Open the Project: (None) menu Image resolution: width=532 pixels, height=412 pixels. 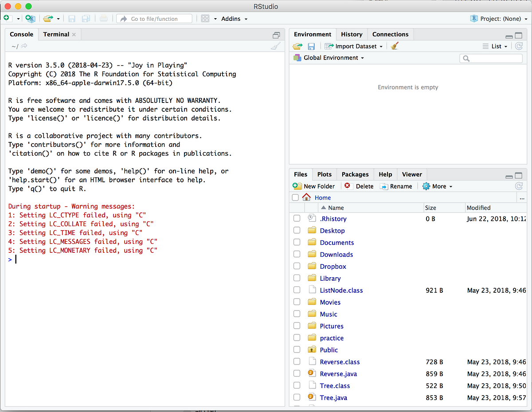[498, 19]
